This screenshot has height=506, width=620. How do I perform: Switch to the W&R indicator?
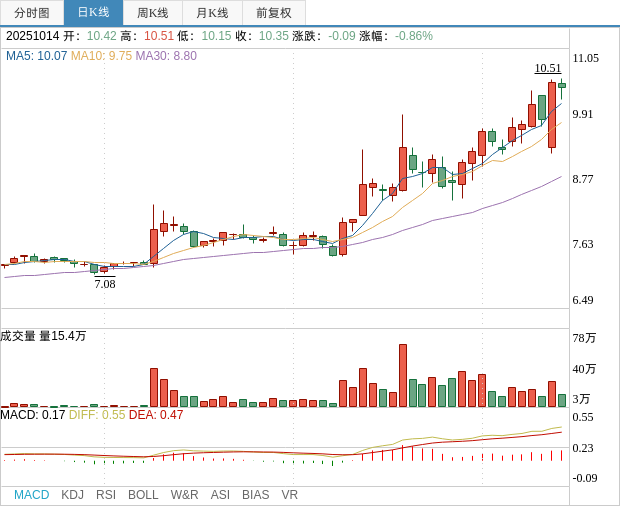[x=184, y=495]
